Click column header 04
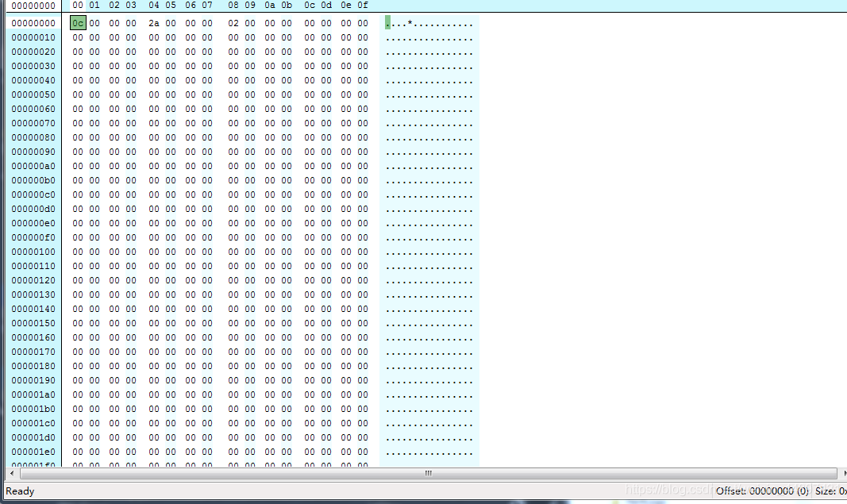This screenshot has width=847, height=504. 154,5
